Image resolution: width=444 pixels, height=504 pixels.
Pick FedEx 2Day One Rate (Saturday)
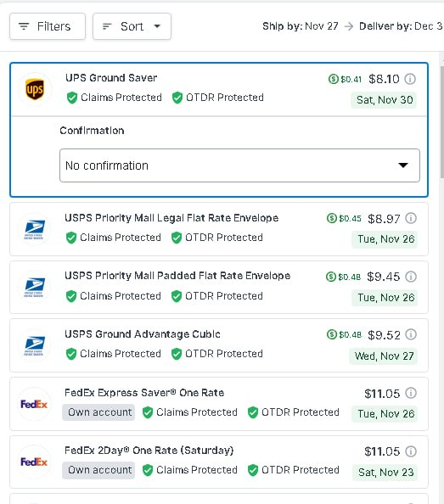coord(219,462)
